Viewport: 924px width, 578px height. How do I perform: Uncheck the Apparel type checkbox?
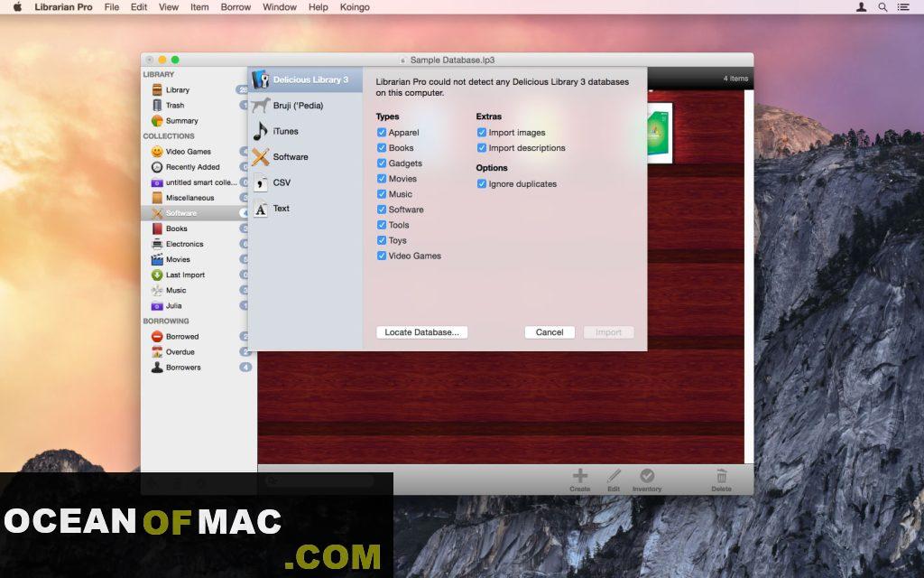pyautogui.click(x=382, y=133)
